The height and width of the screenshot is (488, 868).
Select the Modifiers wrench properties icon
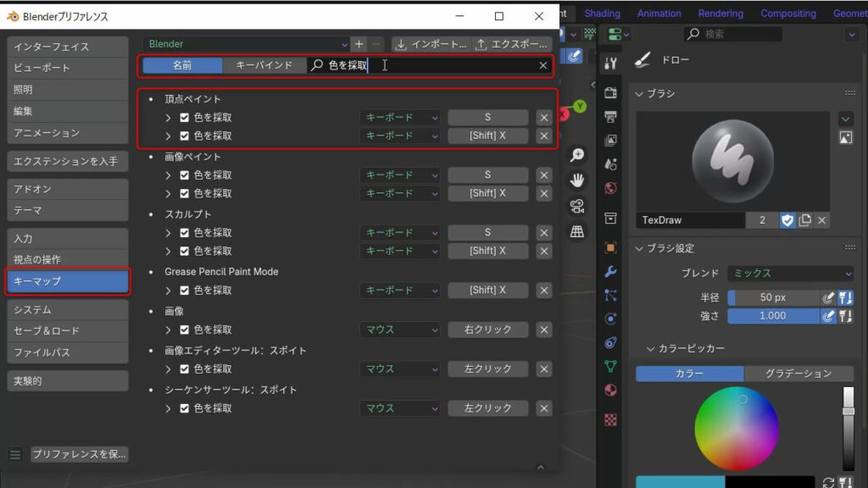click(x=610, y=272)
